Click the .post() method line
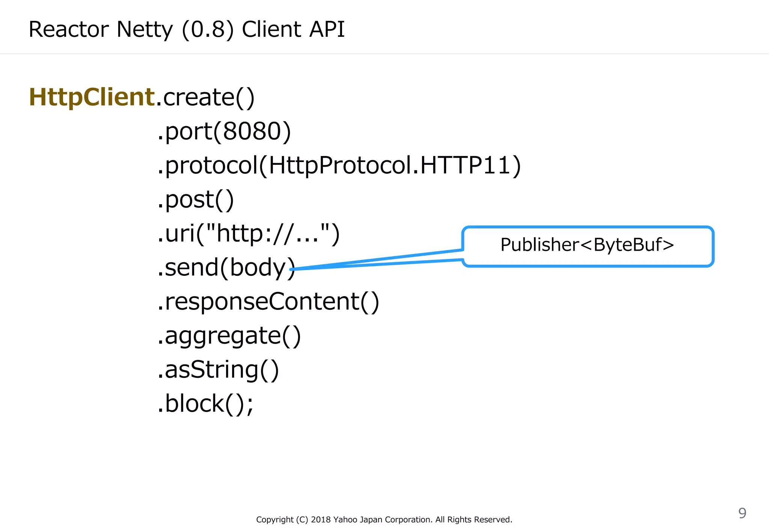Viewport: 769px width, 532px height. [x=195, y=200]
